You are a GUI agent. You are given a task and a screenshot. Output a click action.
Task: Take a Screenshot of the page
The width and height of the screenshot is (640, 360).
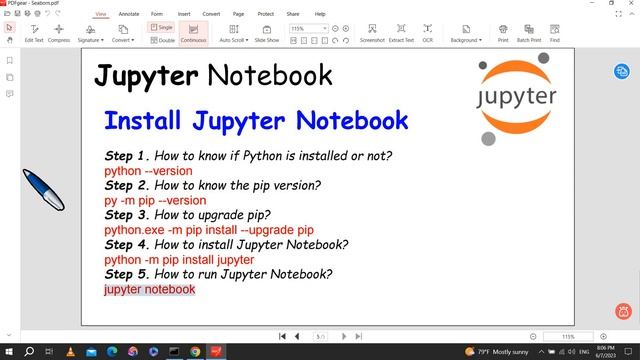click(372, 33)
